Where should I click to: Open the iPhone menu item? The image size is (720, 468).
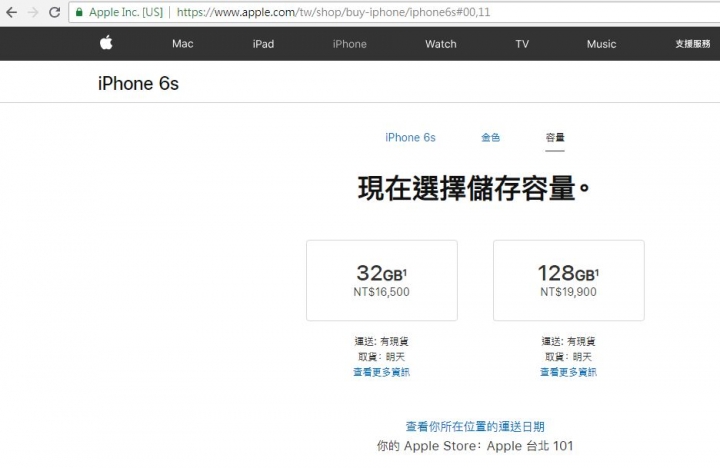pos(349,44)
